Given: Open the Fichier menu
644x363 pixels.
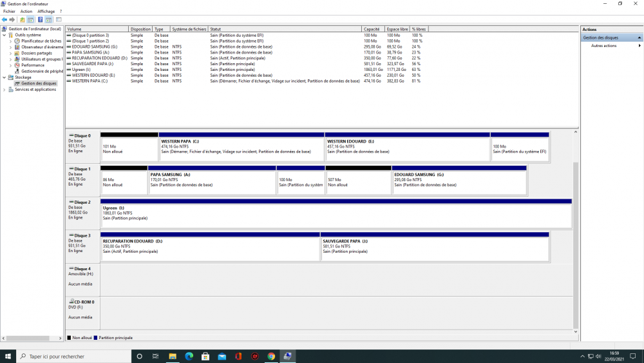Looking at the screenshot, I should click(x=9, y=12).
